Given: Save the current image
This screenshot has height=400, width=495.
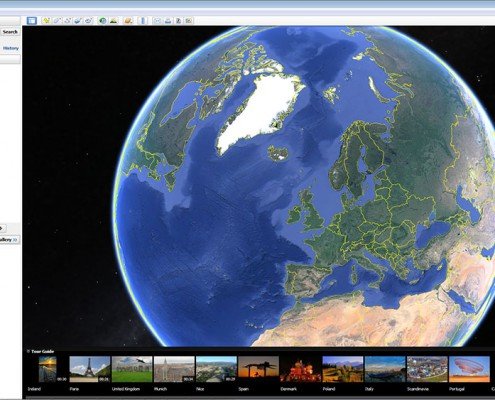Looking at the screenshot, I should point(178,21).
